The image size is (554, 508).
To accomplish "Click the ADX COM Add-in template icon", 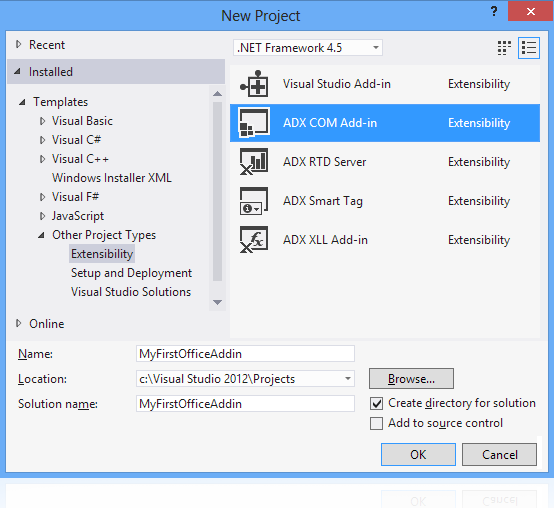I will (254, 123).
